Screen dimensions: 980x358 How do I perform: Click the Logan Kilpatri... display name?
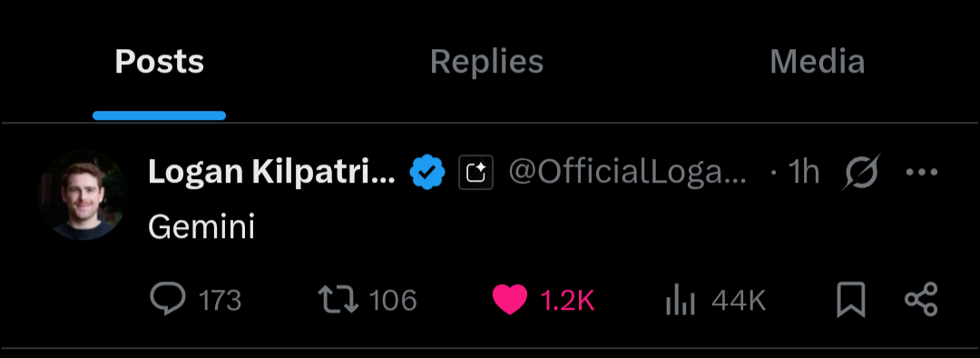coord(271,172)
